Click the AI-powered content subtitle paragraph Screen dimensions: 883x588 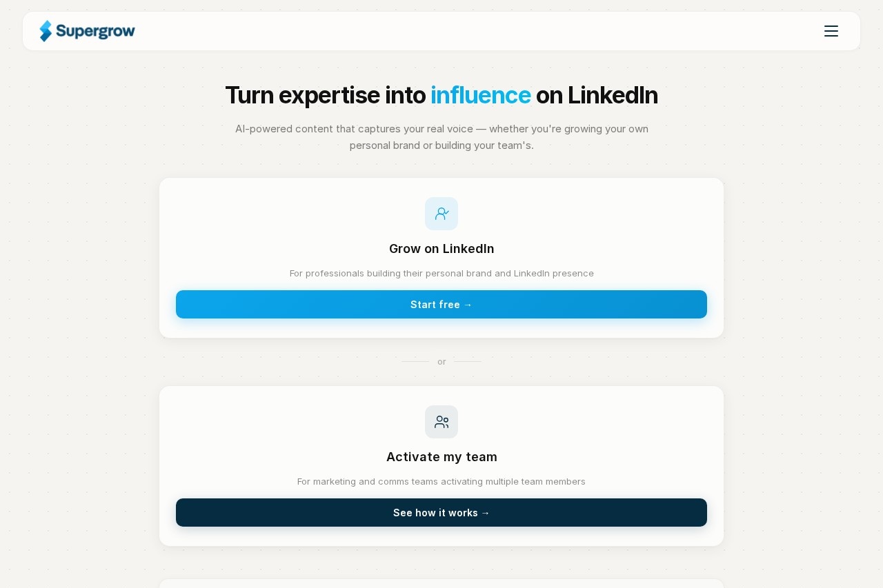pyautogui.click(x=441, y=137)
